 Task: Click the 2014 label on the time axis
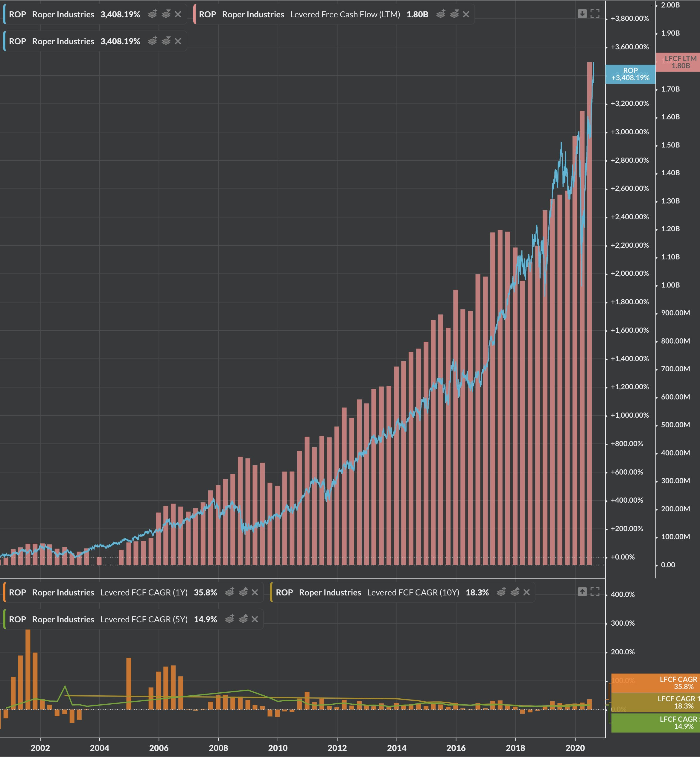[x=397, y=748]
